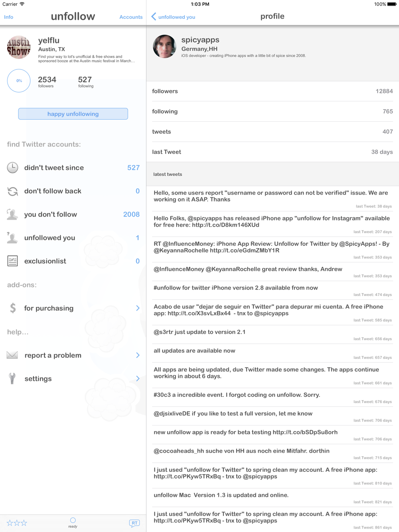Select the following 765 row

pyautogui.click(x=273, y=111)
